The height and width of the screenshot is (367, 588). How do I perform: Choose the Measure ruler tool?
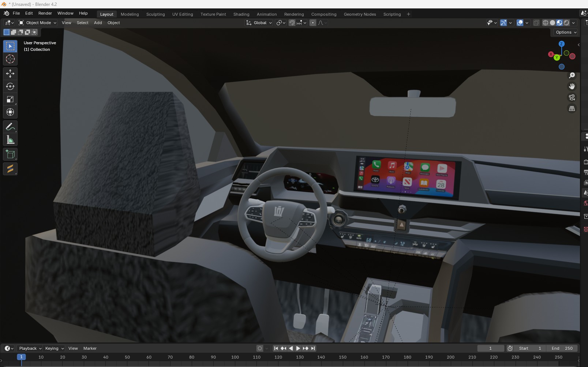tap(10, 140)
